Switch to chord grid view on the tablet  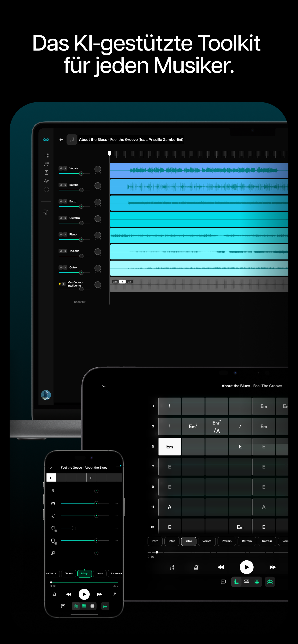pos(257,582)
